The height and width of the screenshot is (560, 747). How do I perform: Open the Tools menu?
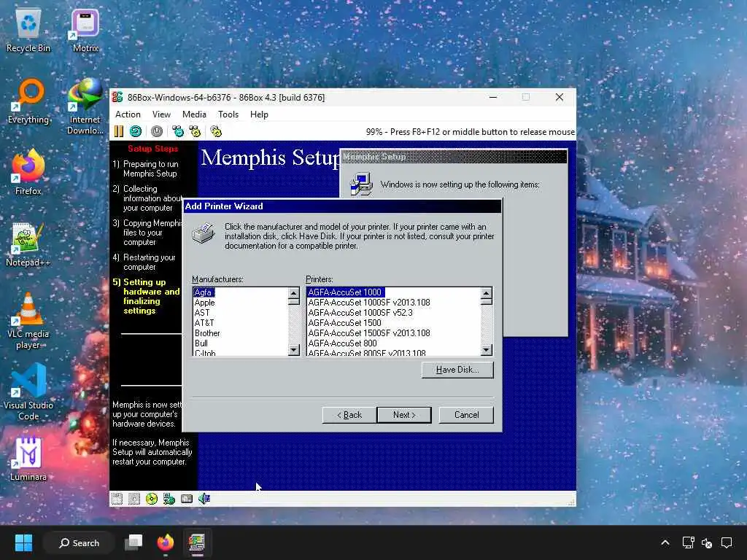pyautogui.click(x=228, y=114)
